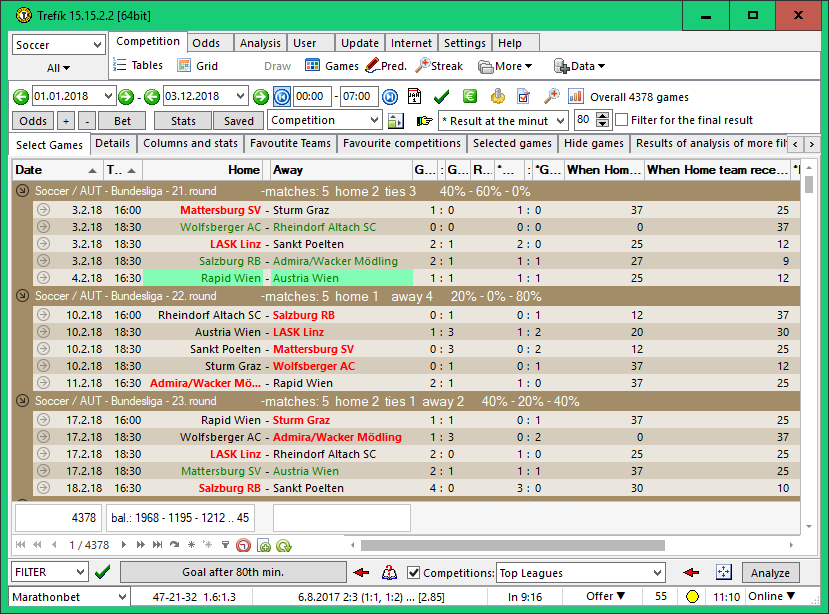This screenshot has width=829, height=614.
Task: Open the Soccer sport dropdown
Action: point(97,45)
